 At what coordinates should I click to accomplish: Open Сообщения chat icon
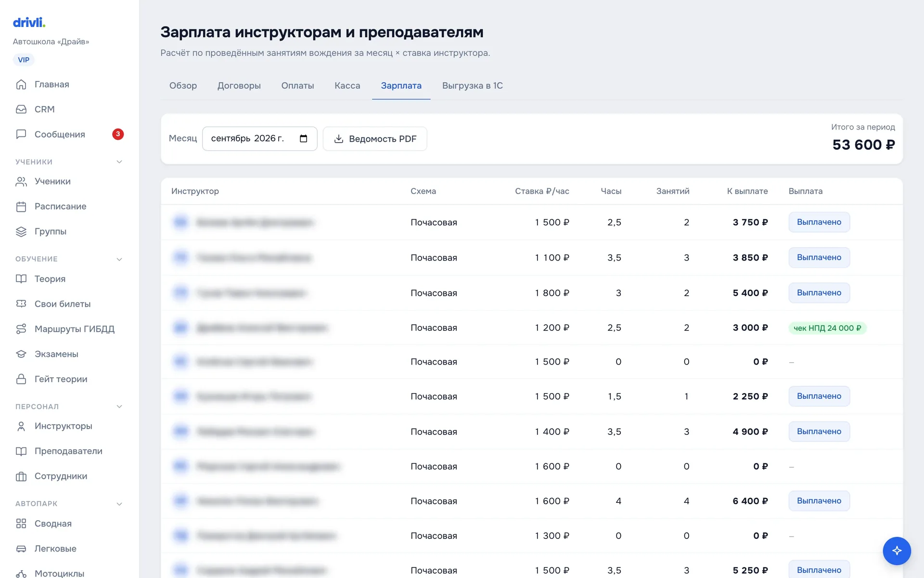tap(21, 134)
